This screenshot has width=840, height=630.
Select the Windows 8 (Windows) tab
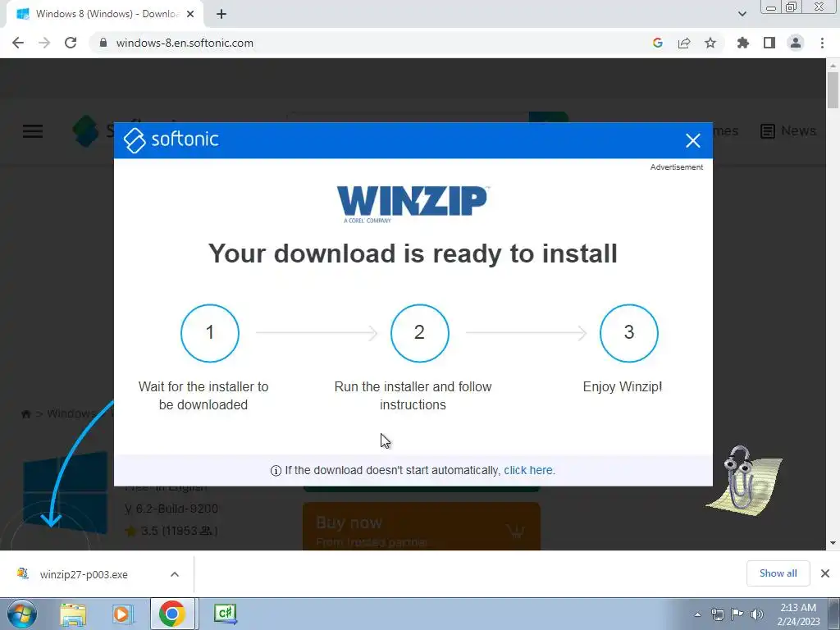click(104, 14)
